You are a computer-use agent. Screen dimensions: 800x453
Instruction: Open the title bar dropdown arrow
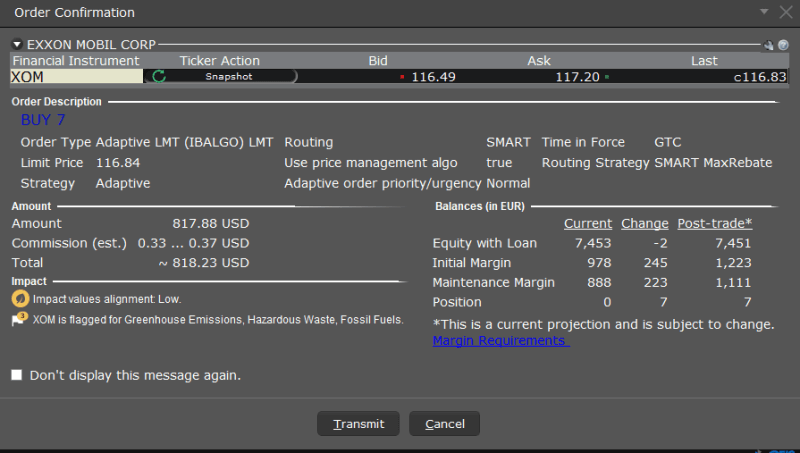tap(764, 11)
